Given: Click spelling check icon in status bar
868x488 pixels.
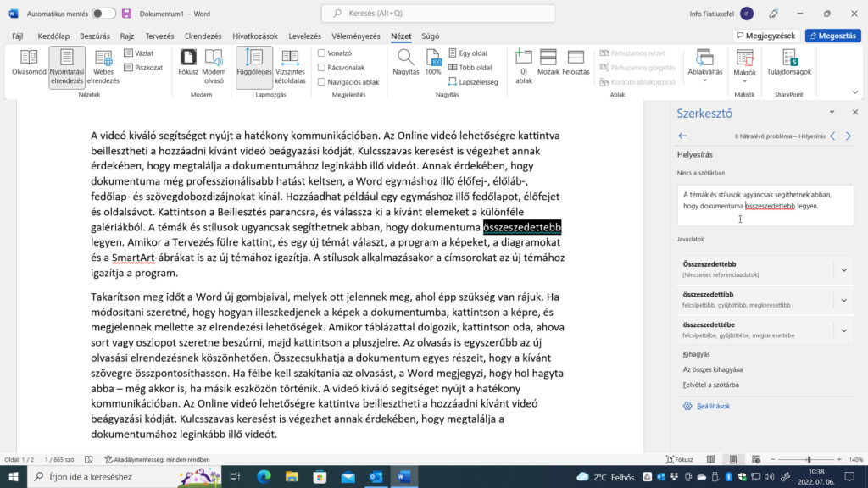Looking at the screenshot, I should coord(88,459).
